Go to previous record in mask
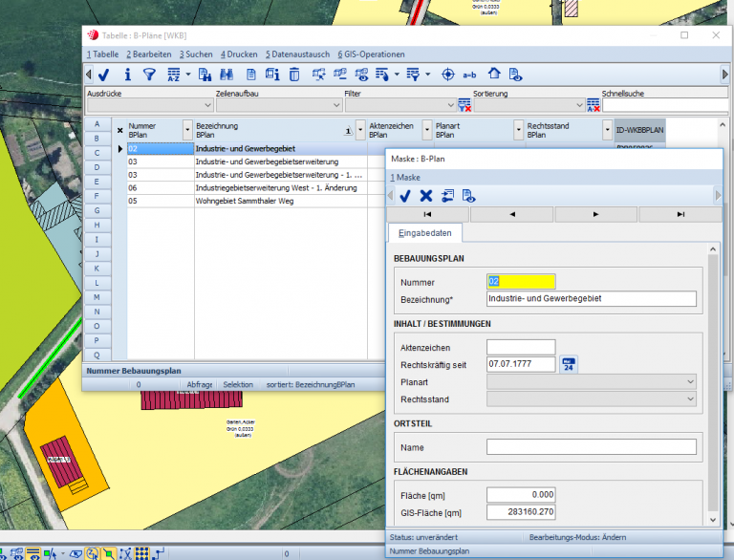734x560 pixels. pos(511,214)
